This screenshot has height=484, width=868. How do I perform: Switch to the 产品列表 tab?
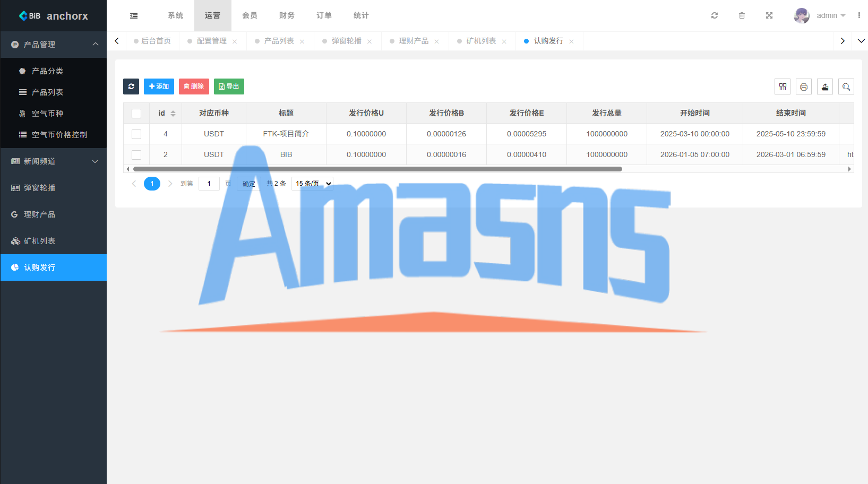279,41
